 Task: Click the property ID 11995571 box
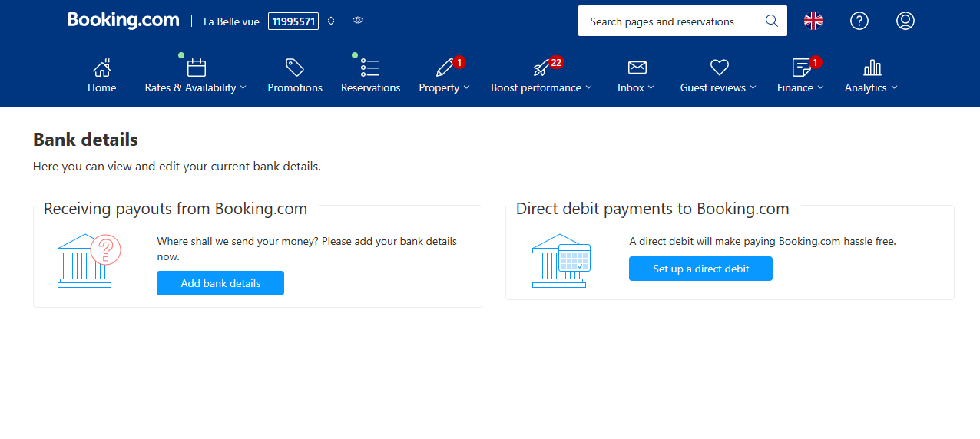[293, 21]
